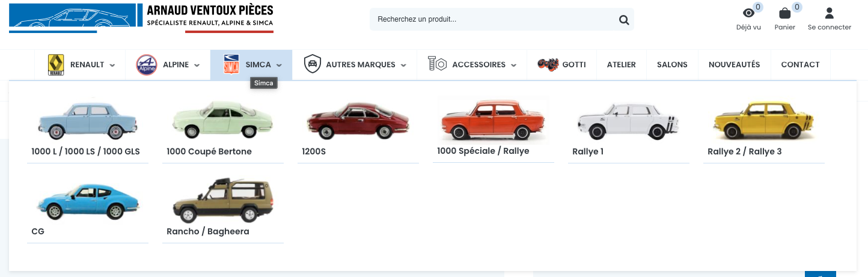Select the dark red 1200S car thumbnail
This screenshot has width=868, height=277.
tap(358, 120)
